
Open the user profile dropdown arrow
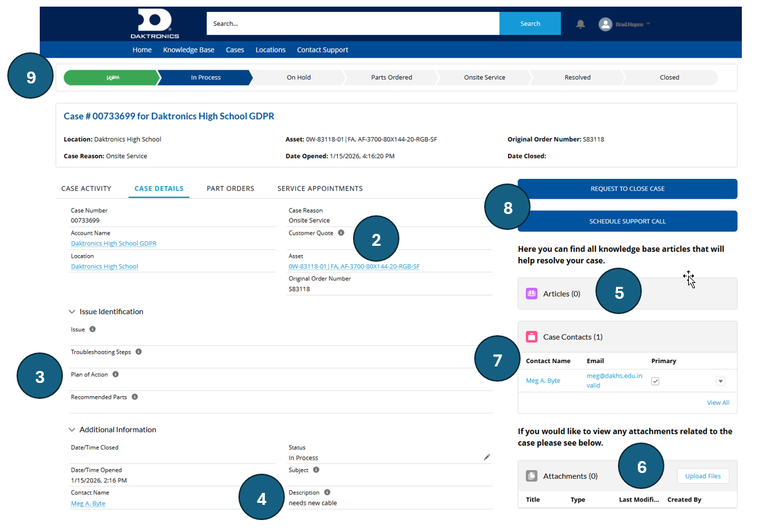(x=648, y=24)
